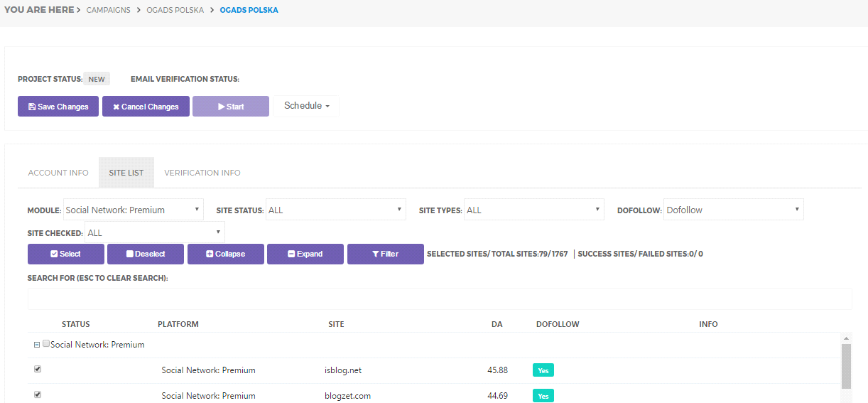This screenshot has height=403, width=868.
Task: Click the Deselect sites button
Action: (x=146, y=254)
